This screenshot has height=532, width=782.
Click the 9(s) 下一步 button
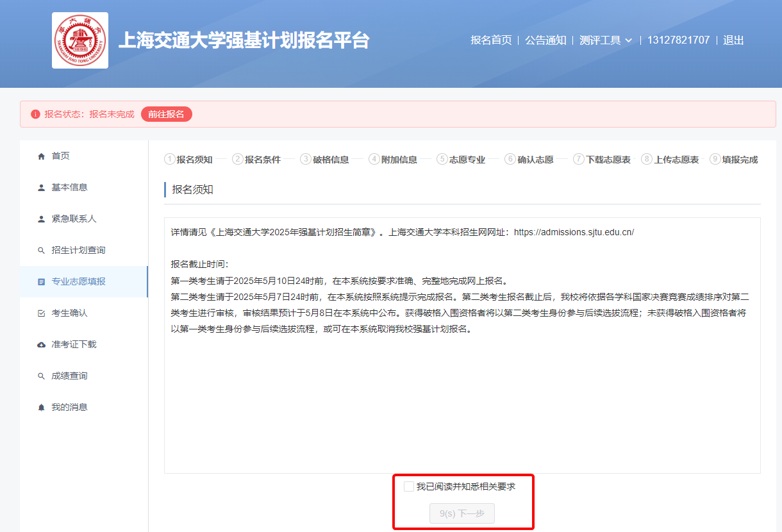pos(462,514)
